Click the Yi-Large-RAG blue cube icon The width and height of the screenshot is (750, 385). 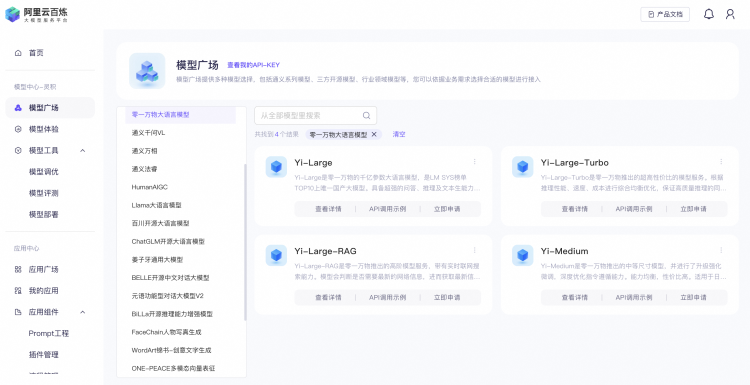point(276,255)
